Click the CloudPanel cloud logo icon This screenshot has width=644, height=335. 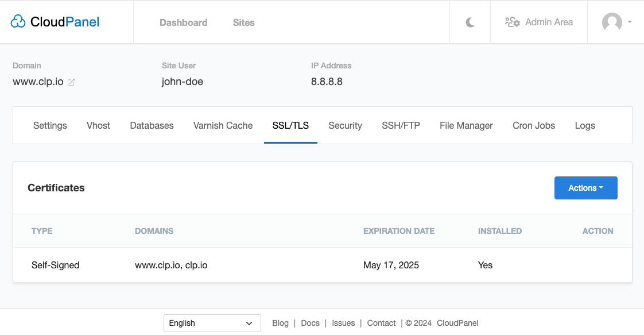[18, 22]
